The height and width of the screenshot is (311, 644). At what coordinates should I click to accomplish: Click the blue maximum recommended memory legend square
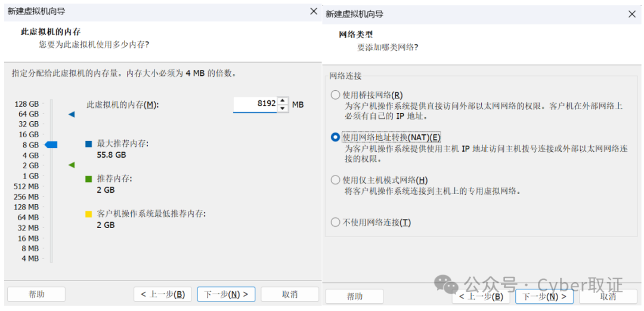(x=88, y=144)
